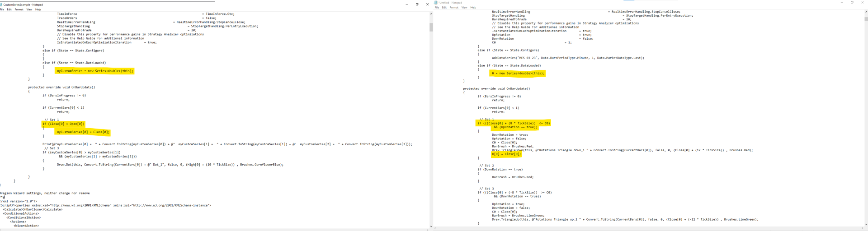The width and height of the screenshot is (868, 231).
Task: Click 'protected override void OnBarUpdate()' in CustomSeriesExample window
Action: (x=61, y=87)
